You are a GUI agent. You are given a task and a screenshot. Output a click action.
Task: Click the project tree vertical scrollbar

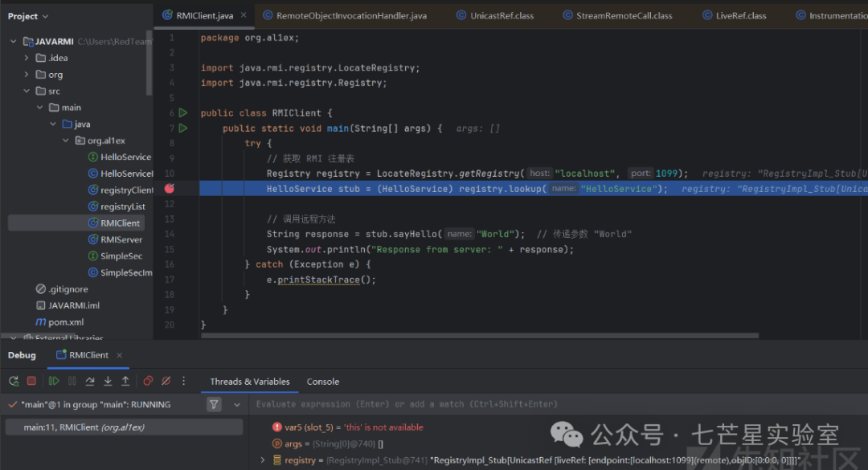coord(149,63)
